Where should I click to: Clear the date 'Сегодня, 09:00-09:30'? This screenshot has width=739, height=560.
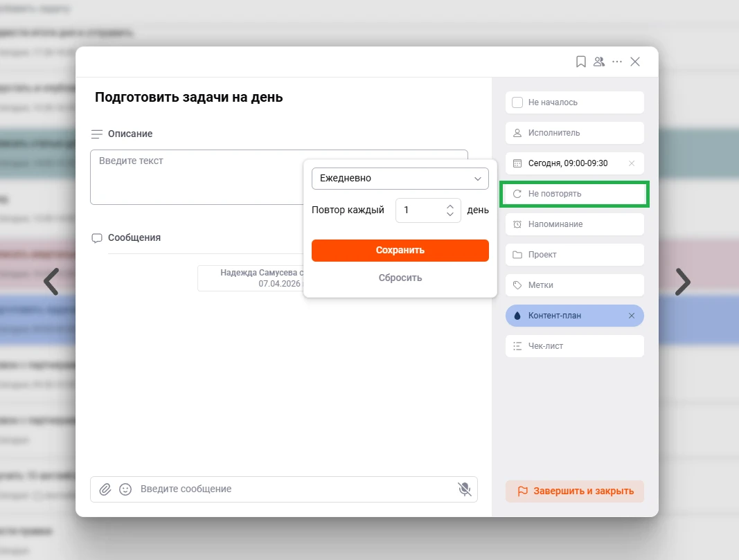coord(631,163)
